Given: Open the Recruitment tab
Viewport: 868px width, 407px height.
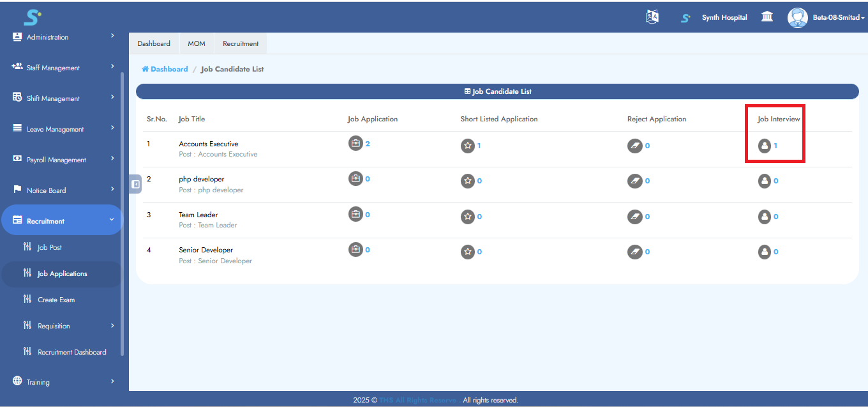Looking at the screenshot, I should [x=240, y=43].
